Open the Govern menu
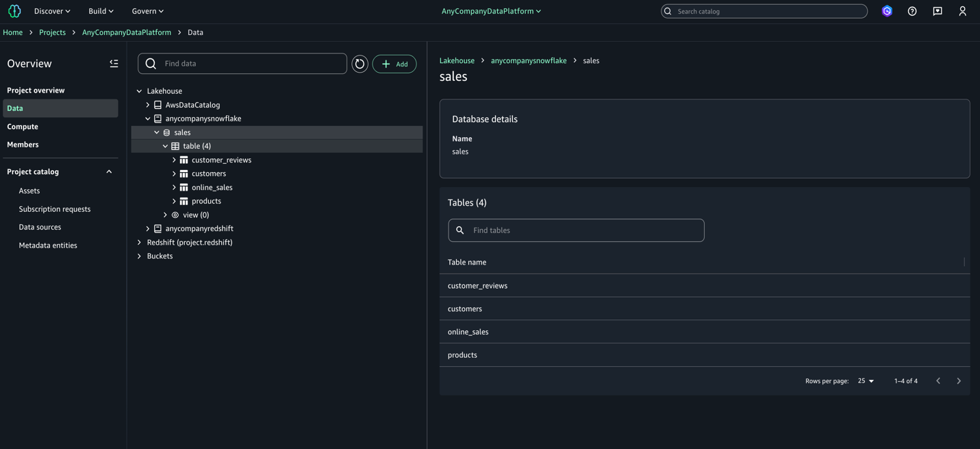Screen dimensions: 980x449 (x=147, y=11)
